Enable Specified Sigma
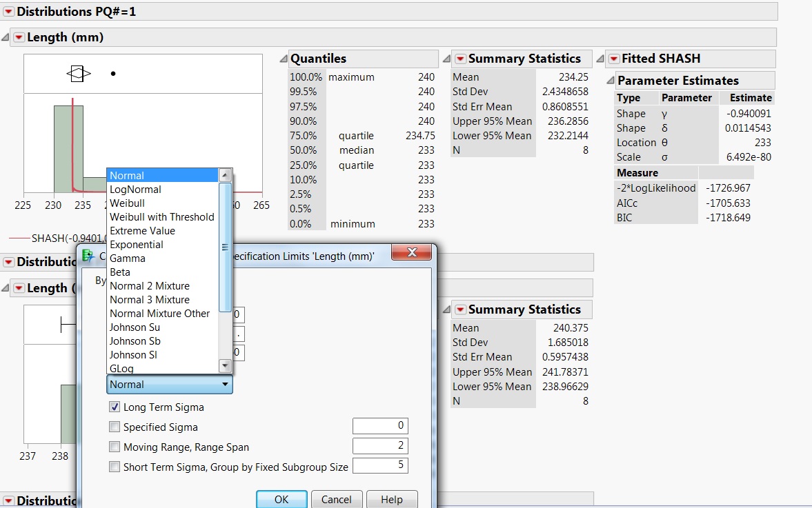 pyautogui.click(x=115, y=427)
